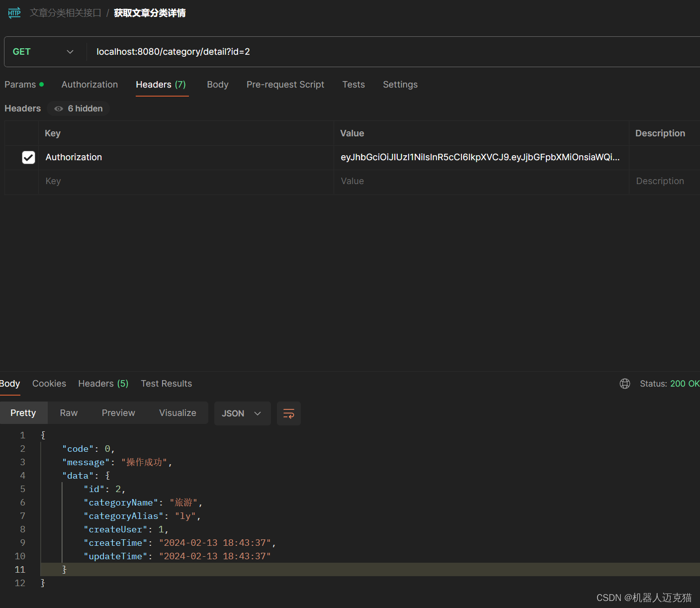Click the Authorization key cell
Viewport: 700px width, 608px height.
pos(186,157)
